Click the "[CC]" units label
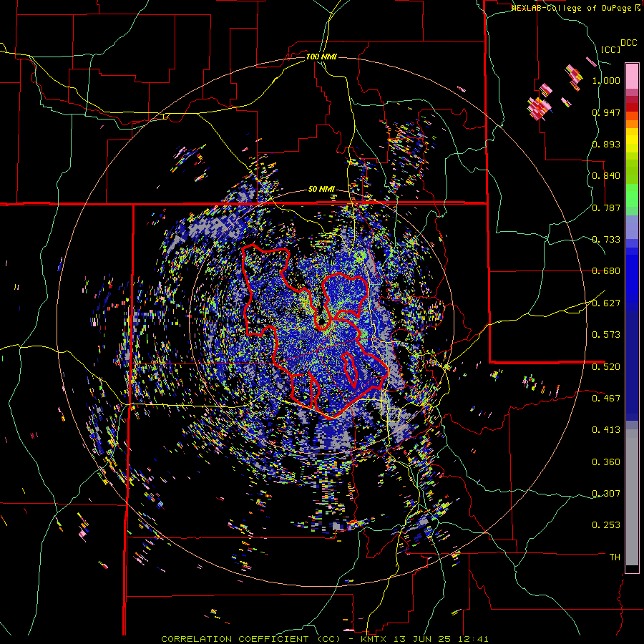The height and width of the screenshot is (644, 644). pyautogui.click(x=610, y=49)
